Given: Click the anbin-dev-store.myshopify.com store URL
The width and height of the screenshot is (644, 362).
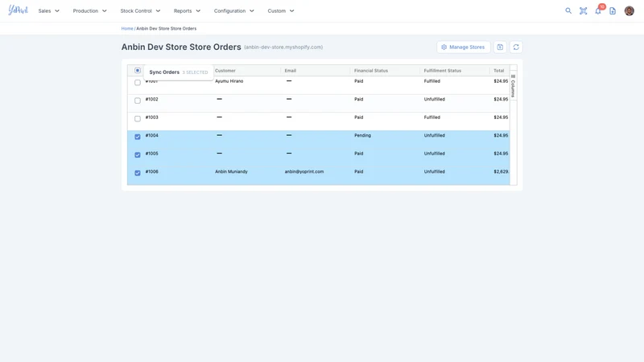Looking at the screenshot, I should coord(283,47).
